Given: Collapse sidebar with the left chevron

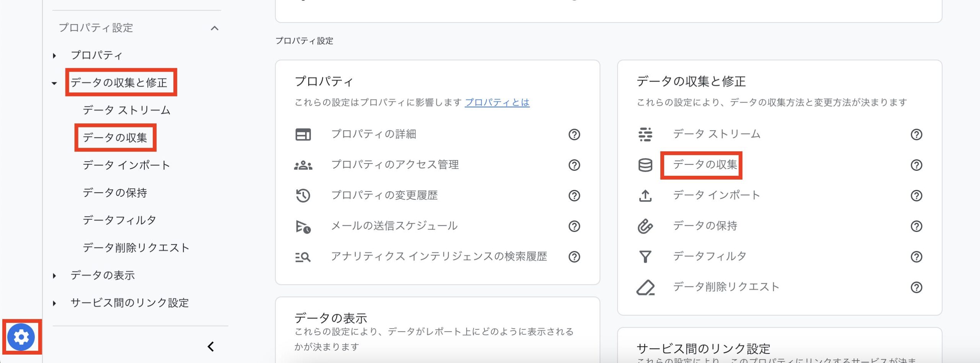Looking at the screenshot, I should 211,347.
